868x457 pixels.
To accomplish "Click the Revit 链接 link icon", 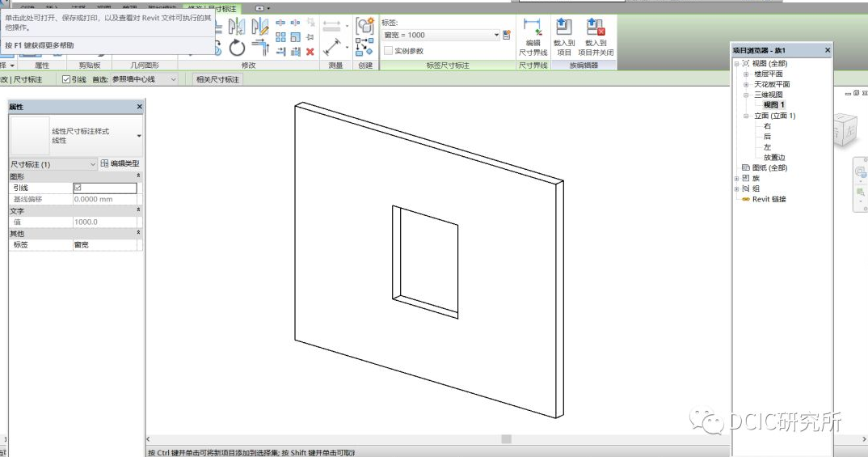I will click(x=746, y=200).
